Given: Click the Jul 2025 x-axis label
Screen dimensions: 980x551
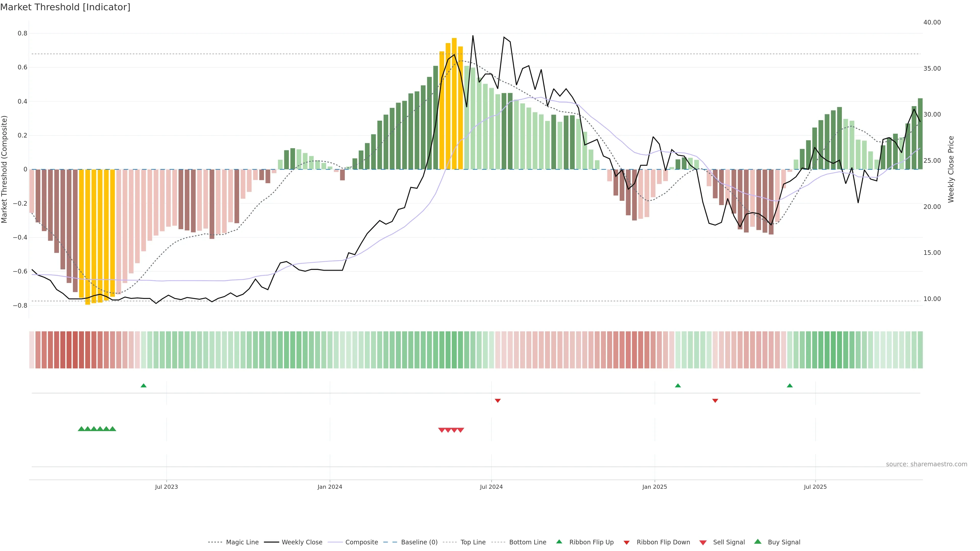Looking at the screenshot, I should coord(815,487).
